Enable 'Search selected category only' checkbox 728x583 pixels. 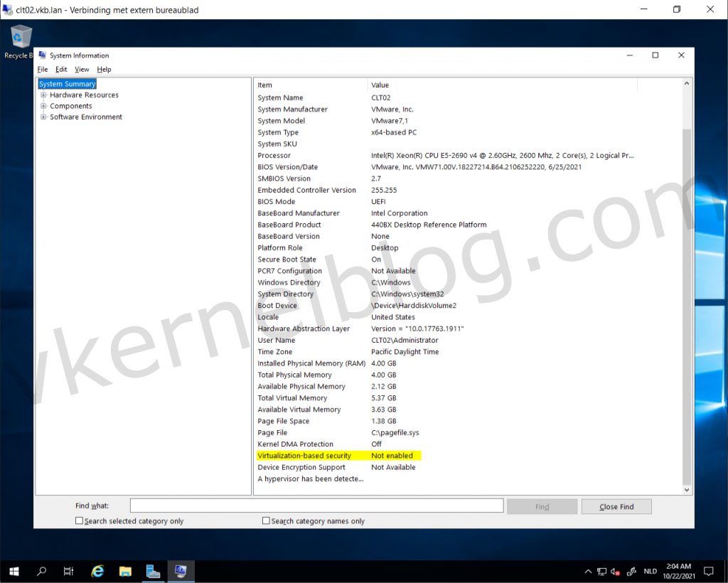tap(79, 521)
